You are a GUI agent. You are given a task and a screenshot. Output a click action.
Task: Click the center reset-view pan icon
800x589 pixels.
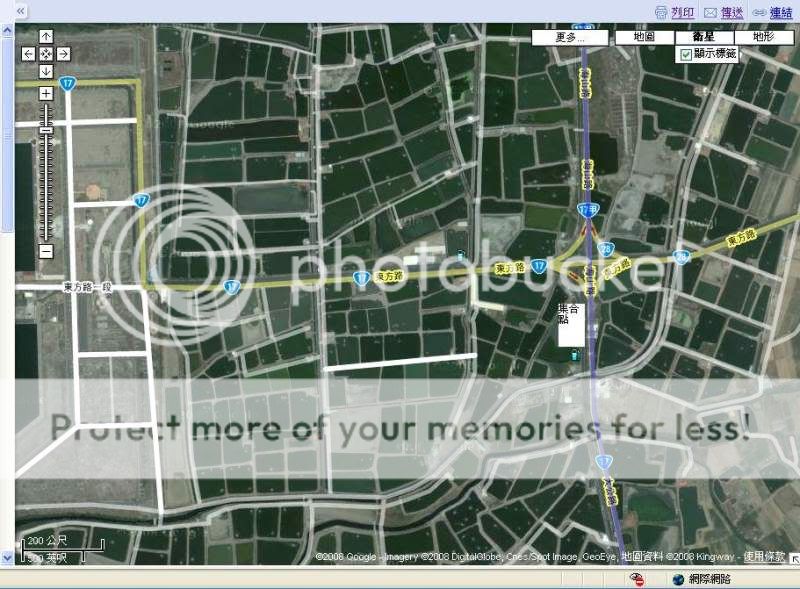tap(46, 53)
